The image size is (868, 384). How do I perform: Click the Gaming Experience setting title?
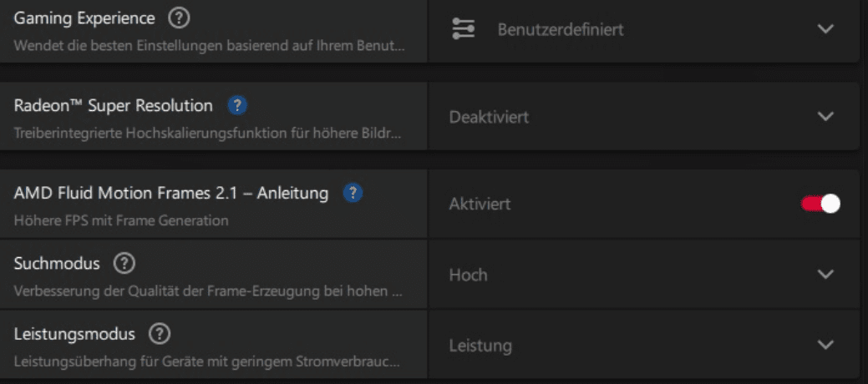click(x=84, y=18)
